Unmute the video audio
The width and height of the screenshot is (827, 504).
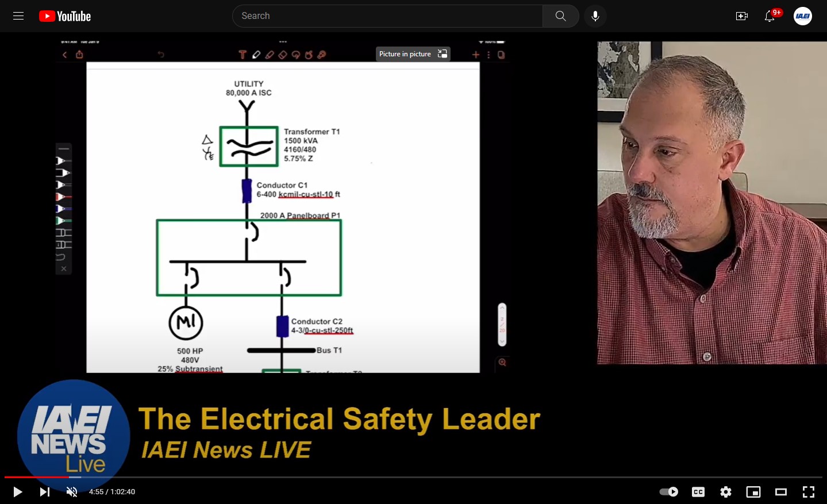[71, 491]
